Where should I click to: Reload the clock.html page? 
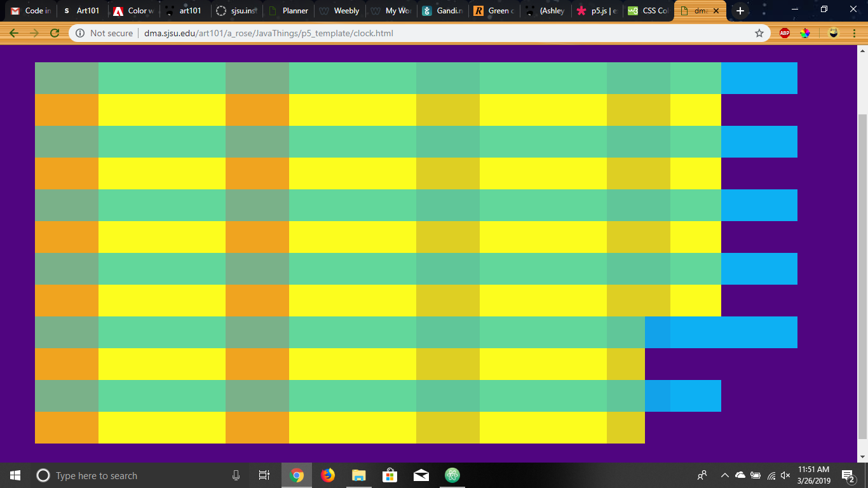[x=55, y=33]
